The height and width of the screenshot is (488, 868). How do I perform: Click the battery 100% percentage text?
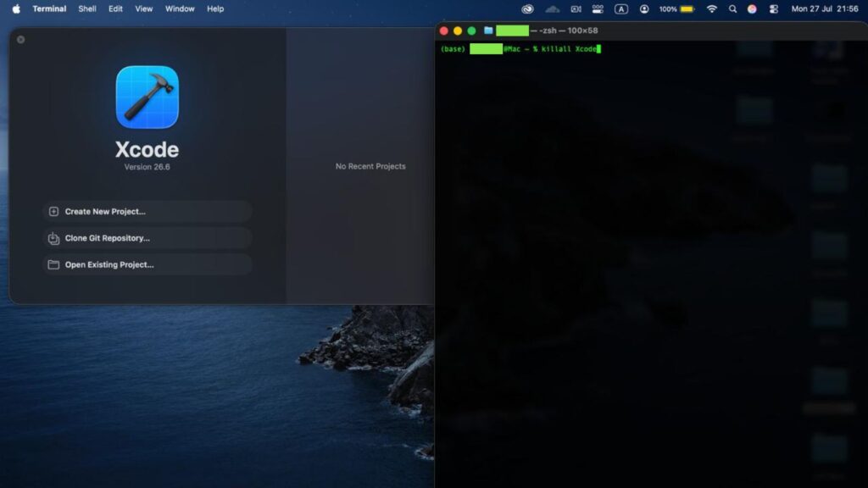pyautogui.click(x=668, y=8)
